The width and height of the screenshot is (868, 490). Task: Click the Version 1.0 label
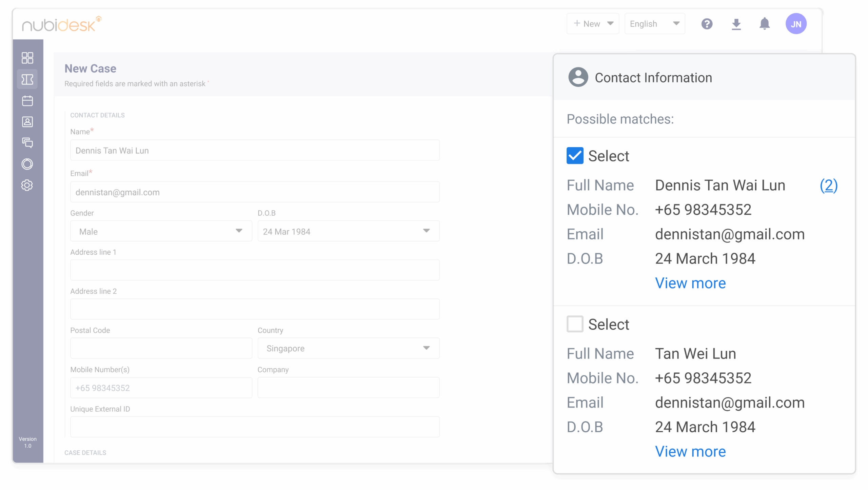(x=28, y=443)
